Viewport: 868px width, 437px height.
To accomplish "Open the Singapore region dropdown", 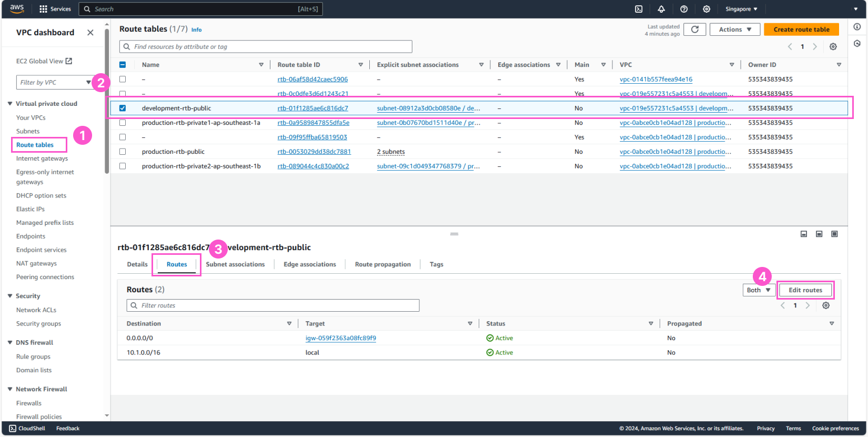I will (741, 9).
